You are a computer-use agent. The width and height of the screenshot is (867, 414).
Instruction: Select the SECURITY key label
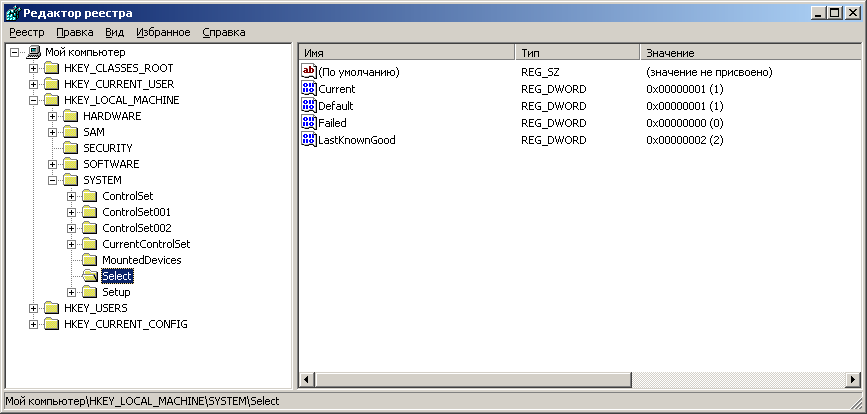pos(108,149)
